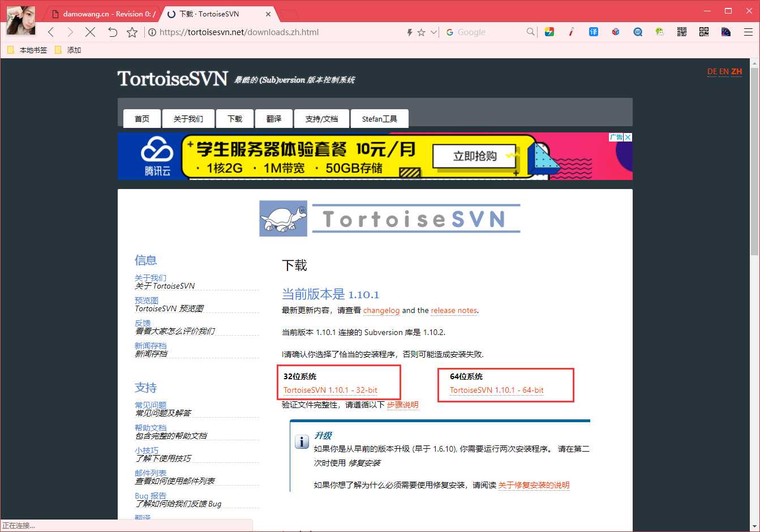Open the release notes link
The image size is (760, 532).
pos(454,310)
